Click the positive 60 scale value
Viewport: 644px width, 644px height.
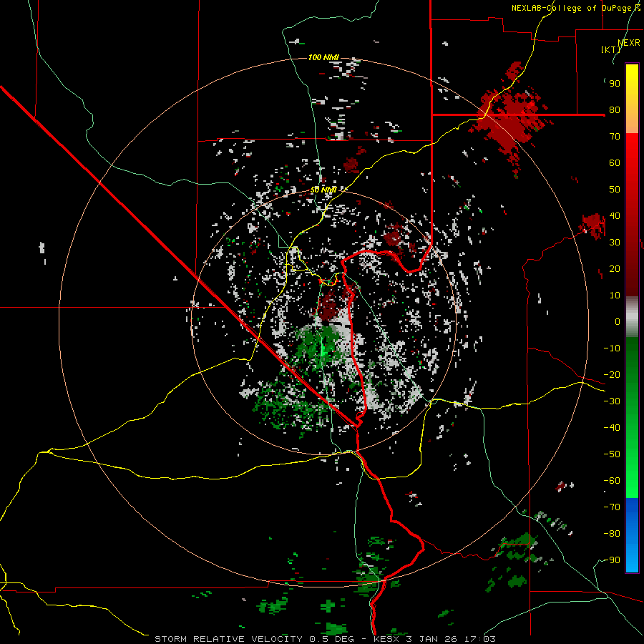coord(615,163)
